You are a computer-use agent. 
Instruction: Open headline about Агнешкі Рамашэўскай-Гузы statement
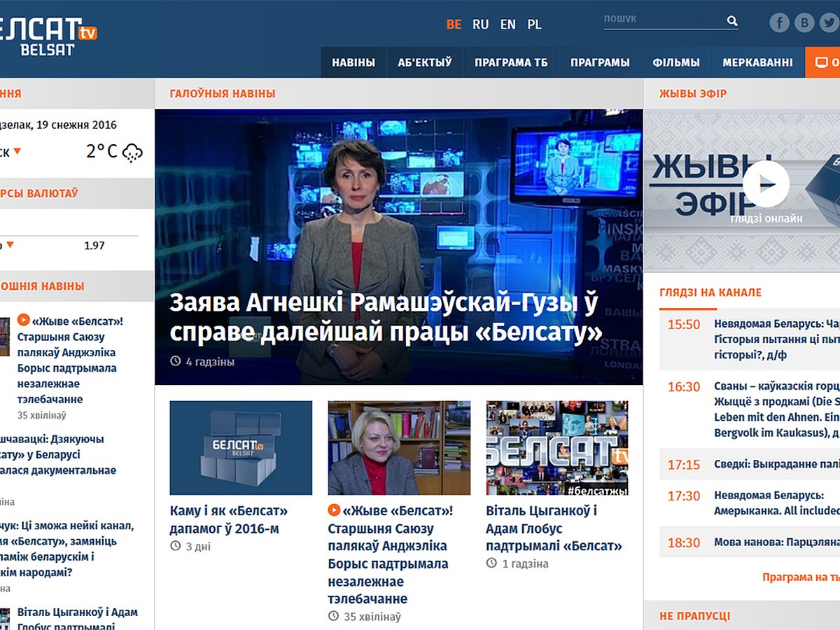386,317
